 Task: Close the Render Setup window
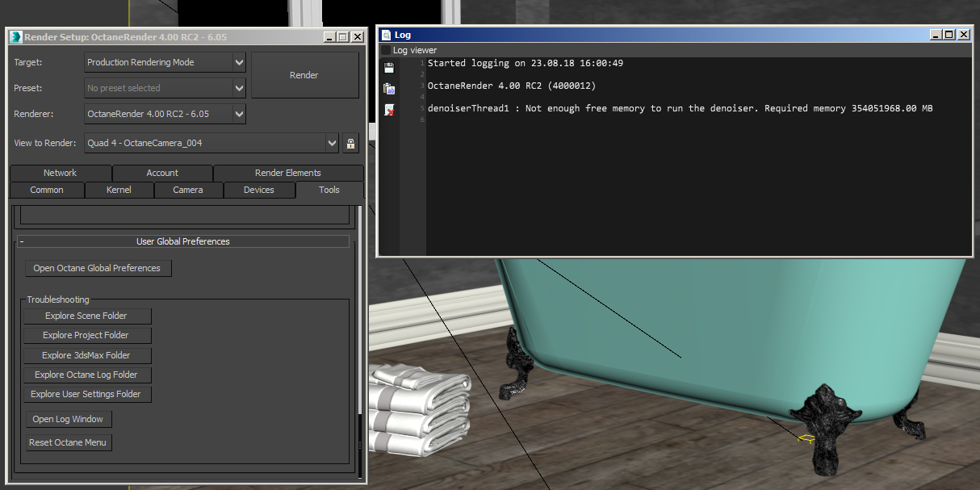(356, 36)
